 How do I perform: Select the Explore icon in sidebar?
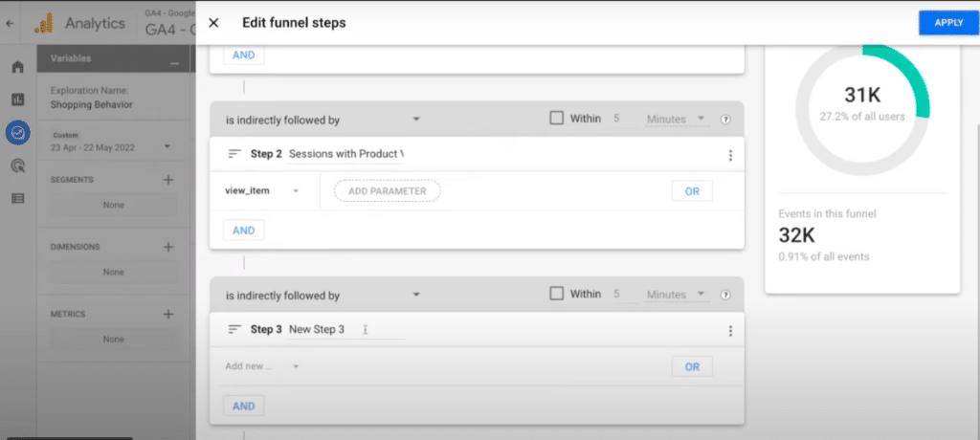[17, 132]
